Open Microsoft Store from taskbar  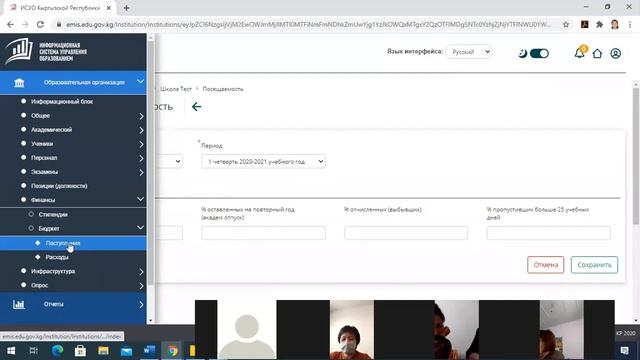(x=80, y=351)
